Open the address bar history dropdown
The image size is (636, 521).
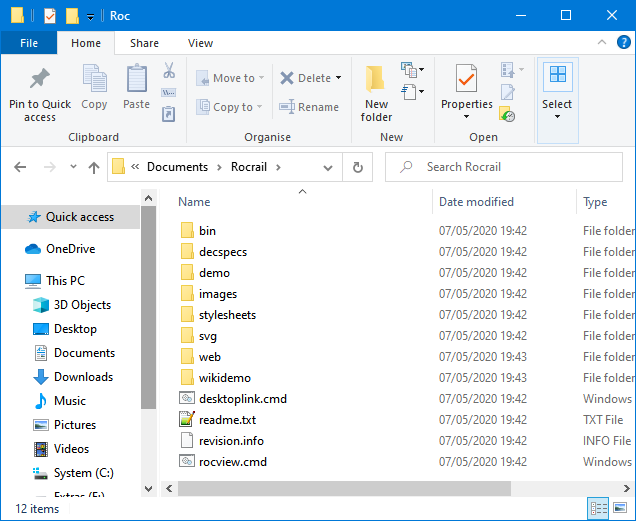[330, 167]
